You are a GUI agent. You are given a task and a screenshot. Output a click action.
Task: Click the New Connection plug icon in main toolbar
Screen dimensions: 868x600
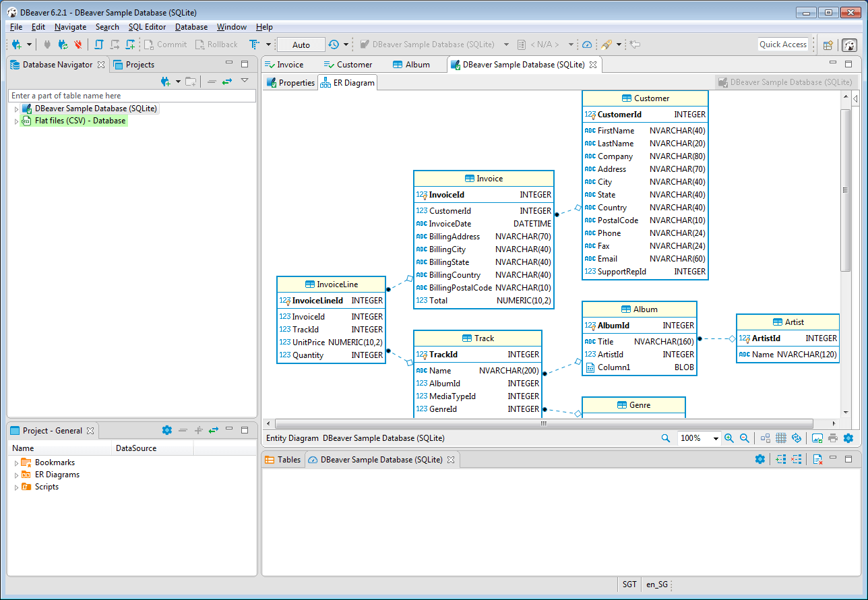click(x=17, y=44)
